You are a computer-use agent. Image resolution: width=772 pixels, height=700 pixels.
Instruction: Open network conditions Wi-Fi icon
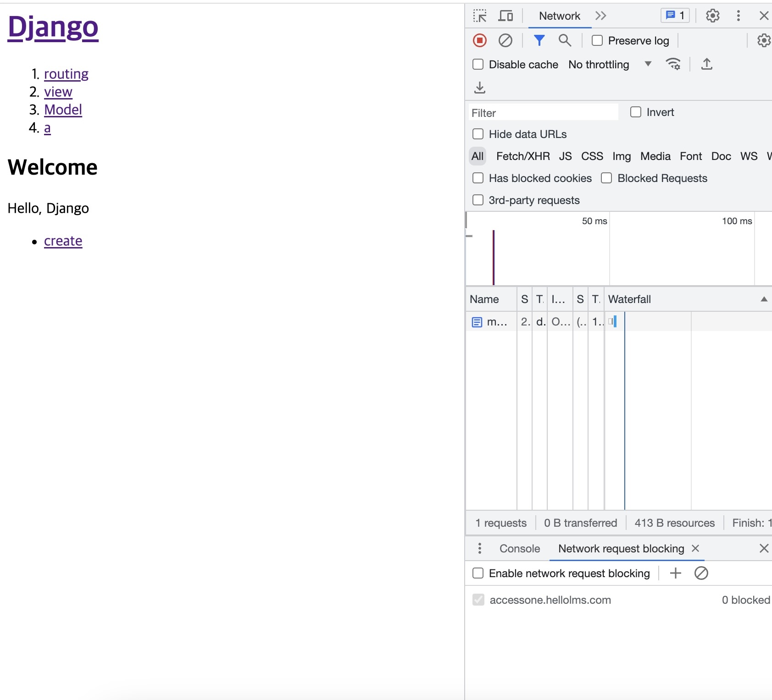pos(673,64)
